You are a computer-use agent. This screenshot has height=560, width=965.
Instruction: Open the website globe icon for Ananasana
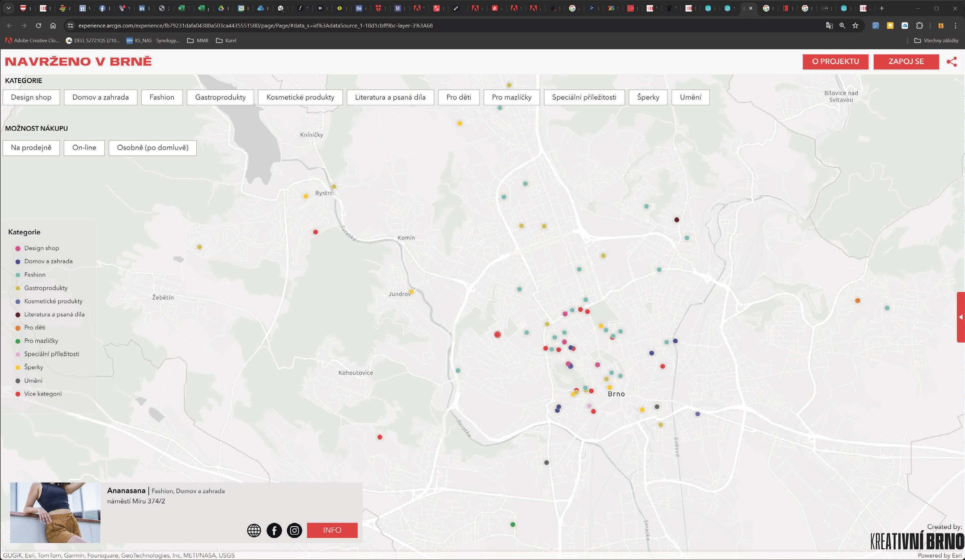pos(254,530)
